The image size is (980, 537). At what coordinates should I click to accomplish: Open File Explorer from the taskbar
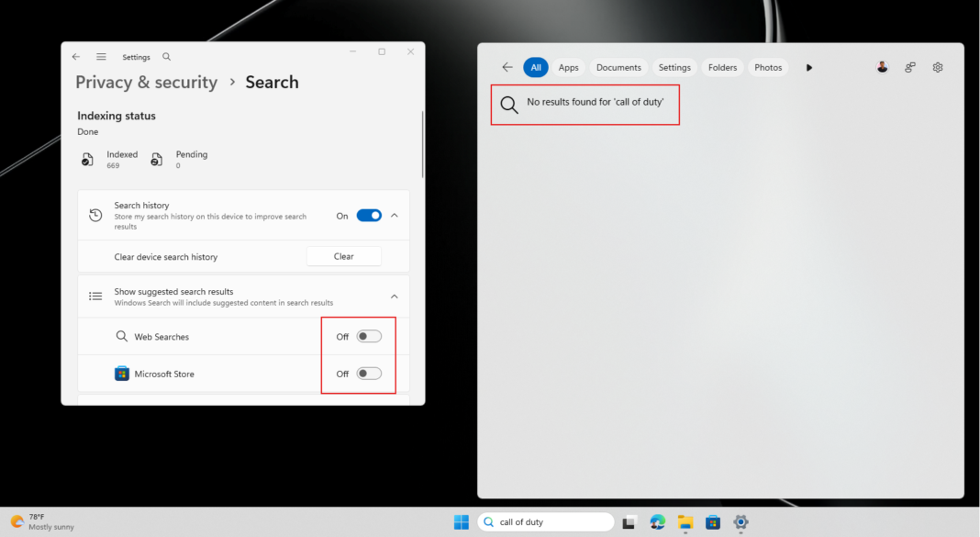click(685, 522)
